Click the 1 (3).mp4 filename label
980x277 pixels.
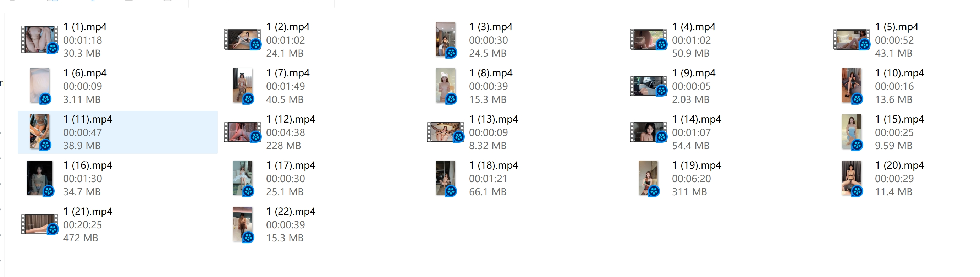[491, 27]
